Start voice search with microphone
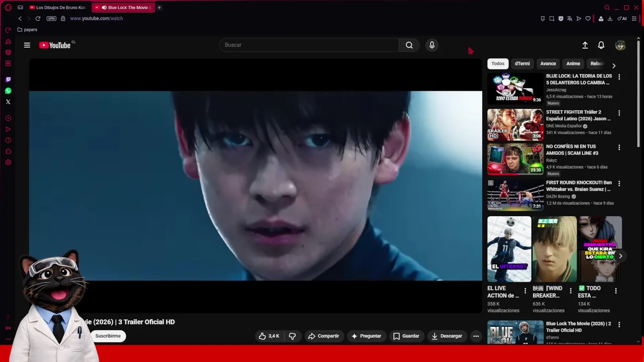Screen dimensions: 644x362 (432, 45)
